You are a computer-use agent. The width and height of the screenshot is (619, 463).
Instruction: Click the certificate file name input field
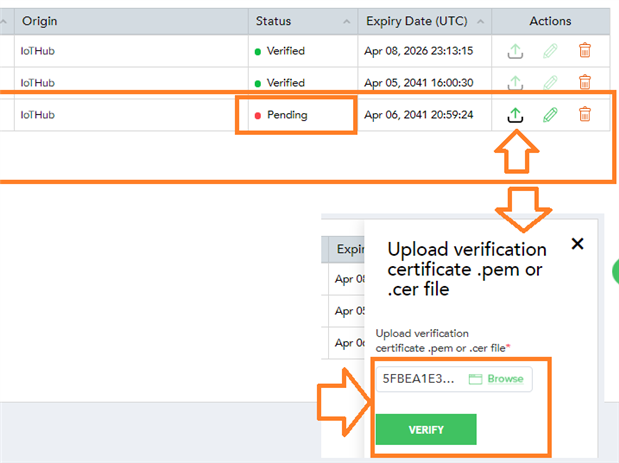pyautogui.click(x=418, y=379)
